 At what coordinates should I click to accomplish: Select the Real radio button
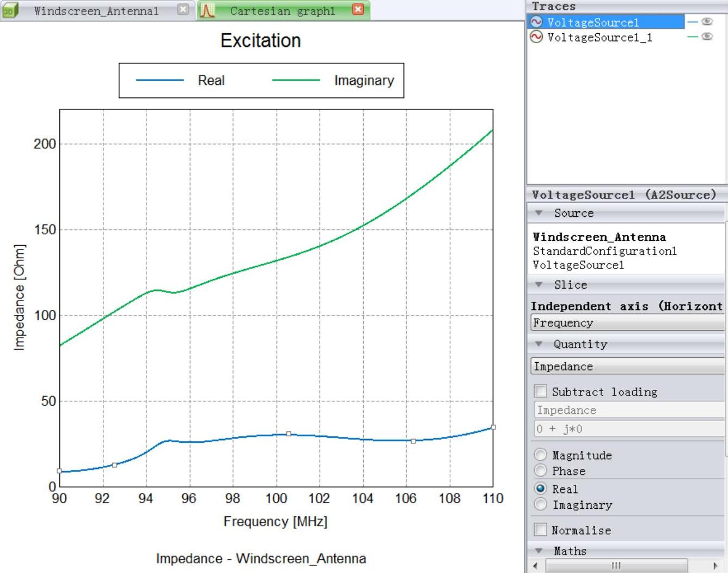(541, 489)
